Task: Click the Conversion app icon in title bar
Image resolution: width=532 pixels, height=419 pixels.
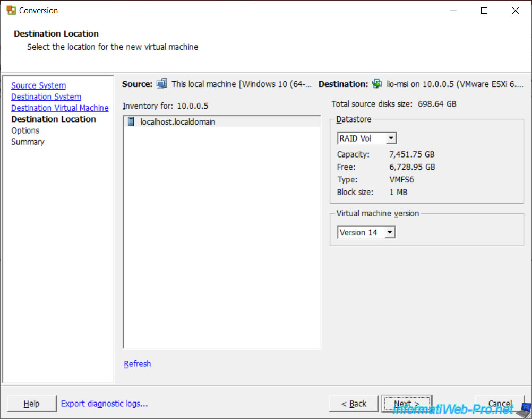Action: pyautogui.click(x=11, y=11)
